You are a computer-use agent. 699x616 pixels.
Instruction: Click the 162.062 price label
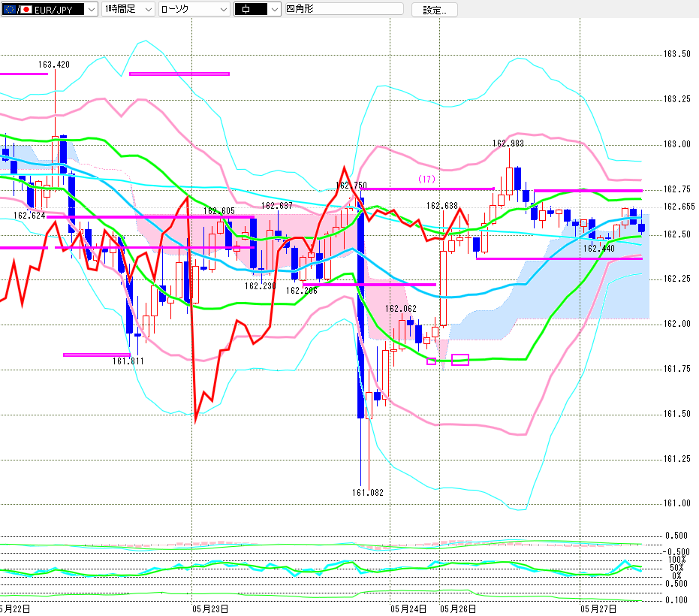point(400,309)
